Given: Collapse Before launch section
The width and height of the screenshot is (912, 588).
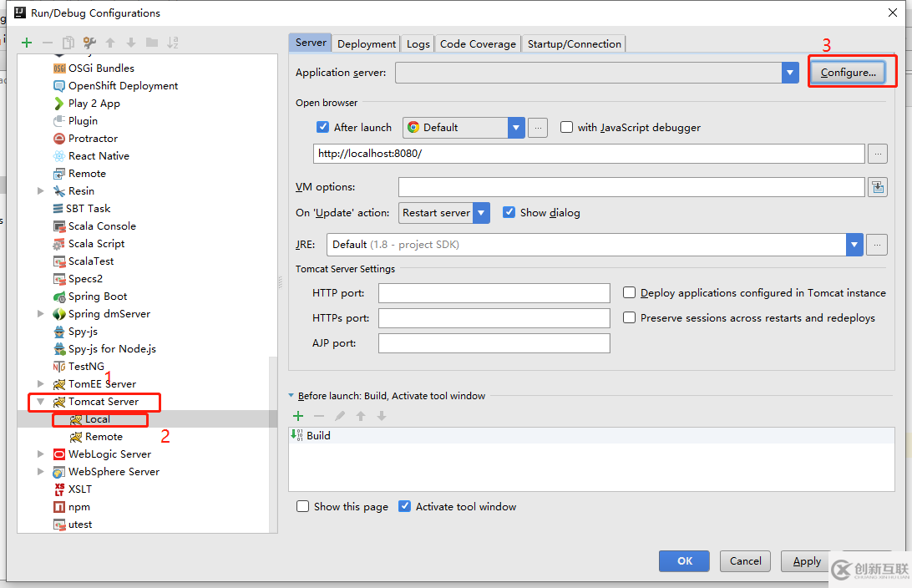Looking at the screenshot, I should click(291, 396).
